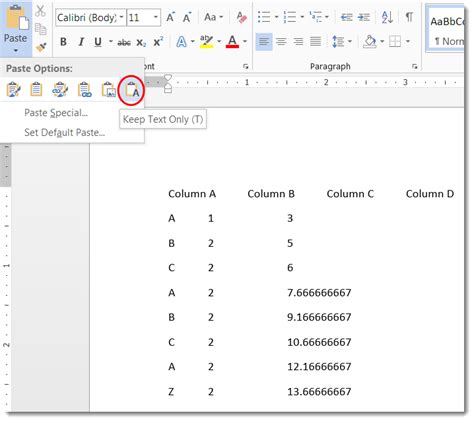
Task: Open Font dialog launcher
Action: (x=246, y=67)
